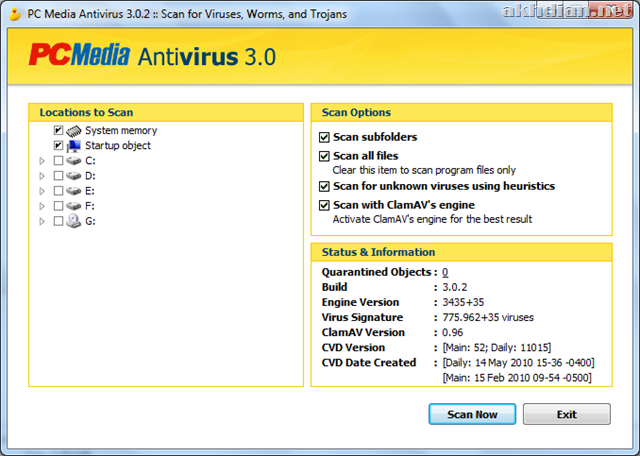This screenshot has width=640, height=456.
Task: Expand the C: drive tree node
Action: click(42, 161)
